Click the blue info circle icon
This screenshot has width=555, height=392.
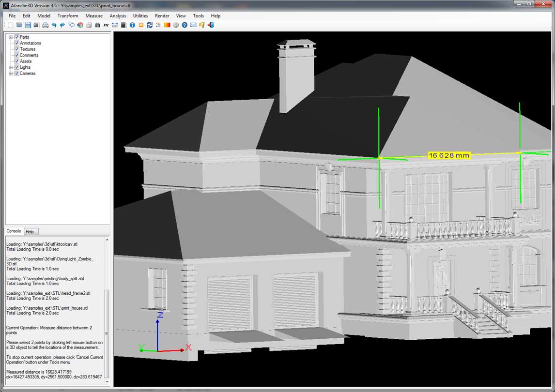(132, 25)
